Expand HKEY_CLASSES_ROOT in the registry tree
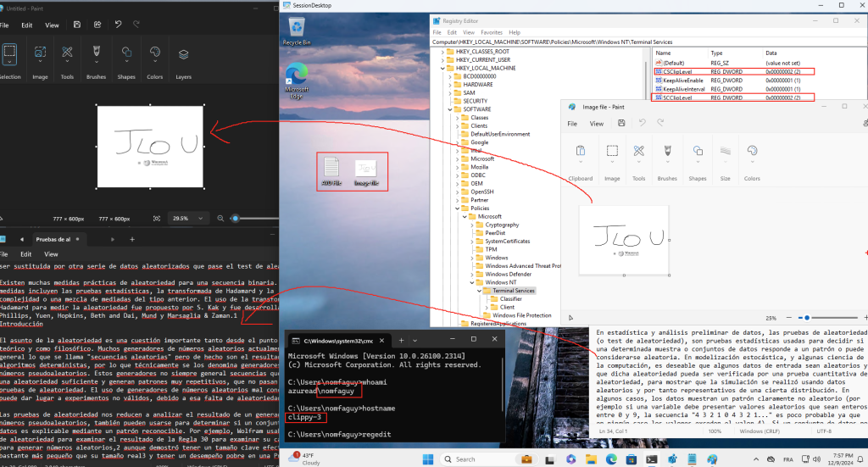The height and width of the screenshot is (467, 868). coord(442,52)
